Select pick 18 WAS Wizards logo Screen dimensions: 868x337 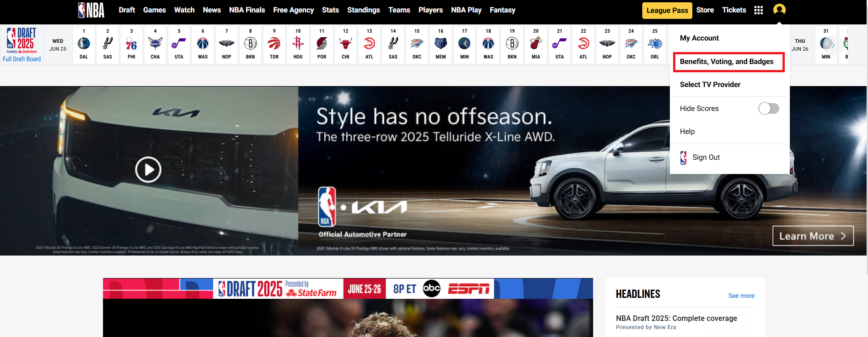point(488,43)
